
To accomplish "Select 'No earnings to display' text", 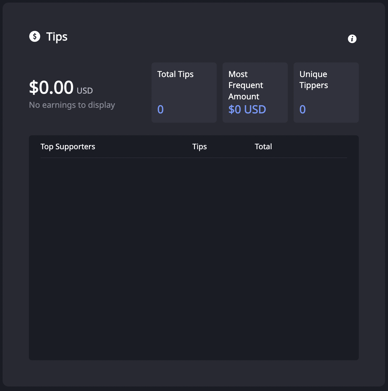I will point(72,105).
